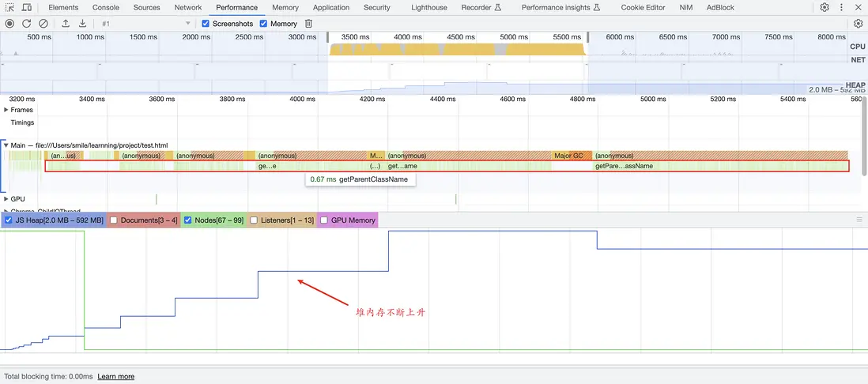868x384 pixels.
Task: Toggle the Memory checkbox in toolbar
Action: (263, 24)
